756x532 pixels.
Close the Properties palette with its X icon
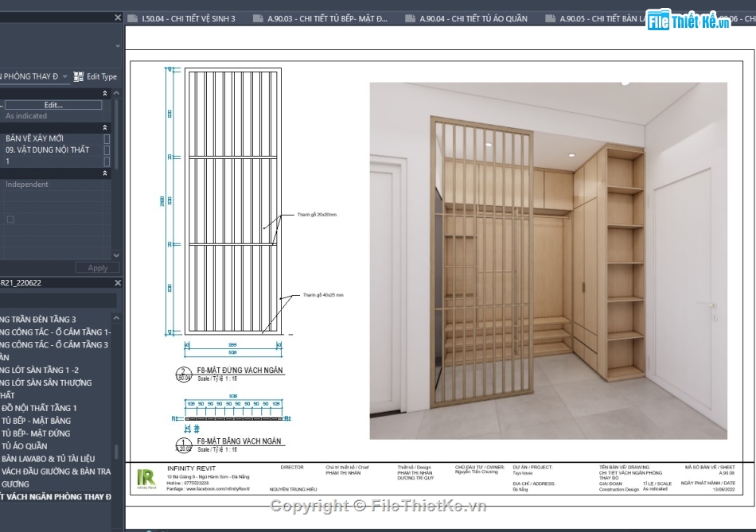[117, 15]
